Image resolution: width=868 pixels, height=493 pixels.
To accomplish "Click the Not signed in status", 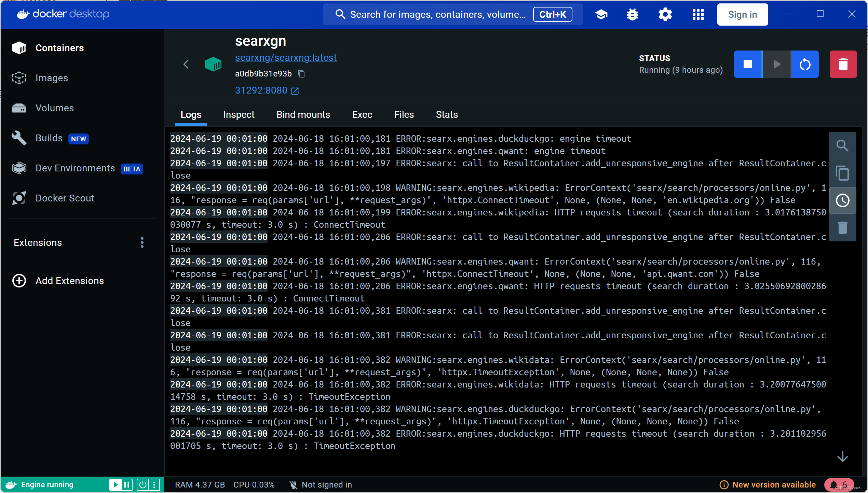I will (321, 485).
